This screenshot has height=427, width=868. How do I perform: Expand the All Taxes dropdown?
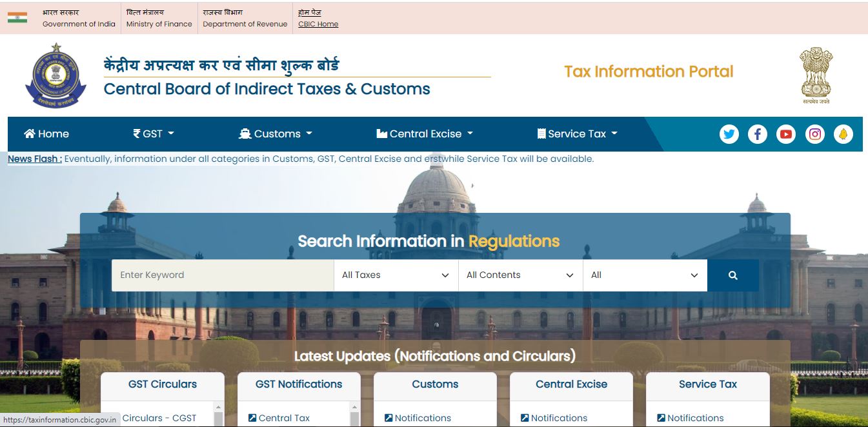click(x=395, y=275)
